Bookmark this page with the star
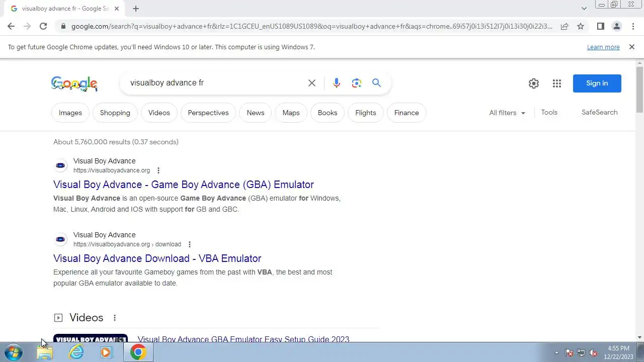The width and height of the screenshot is (644, 362). [x=581, y=26]
